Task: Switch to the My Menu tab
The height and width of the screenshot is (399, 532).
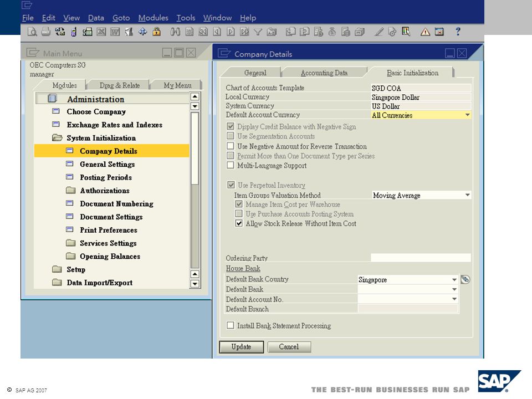Action: point(177,85)
